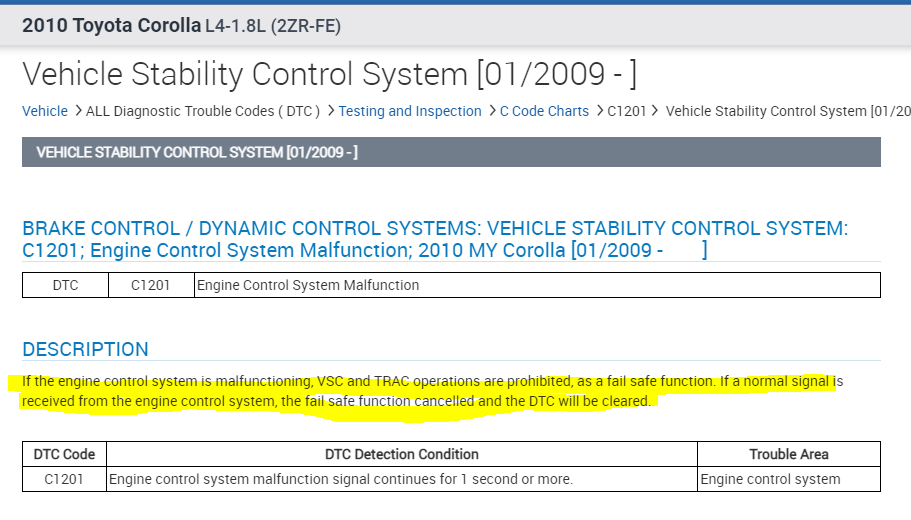911x520 pixels.
Task: Select ALL Diagnostic Trouble Codes (DTC) breadcrumb
Action: [203, 111]
